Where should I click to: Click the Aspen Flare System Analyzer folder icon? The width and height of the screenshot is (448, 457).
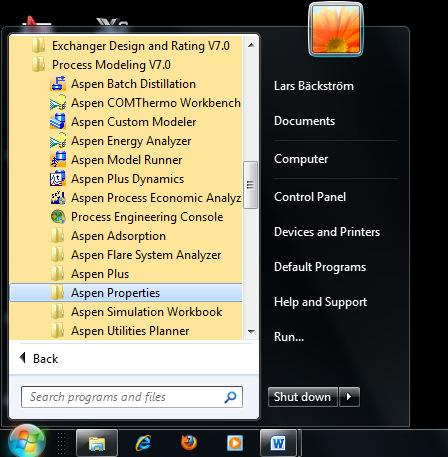point(57,255)
